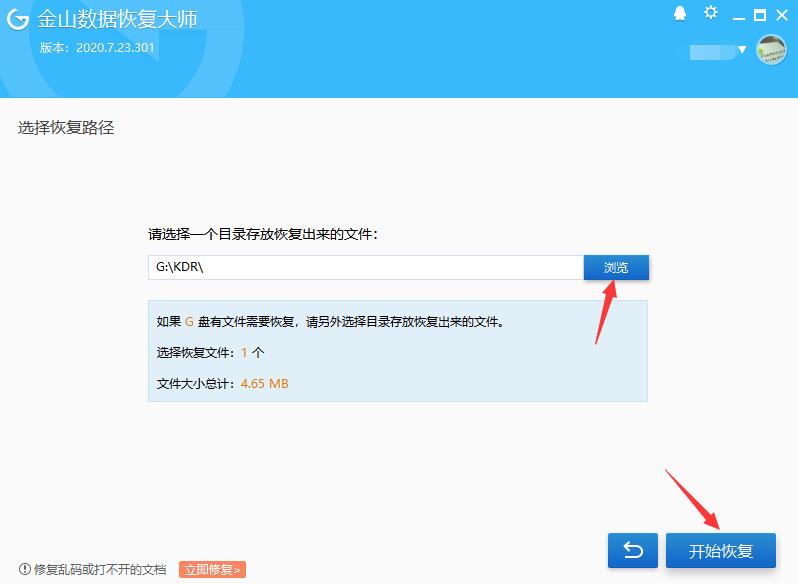Click the user avatar picture
The height and width of the screenshot is (584, 798).
772,50
